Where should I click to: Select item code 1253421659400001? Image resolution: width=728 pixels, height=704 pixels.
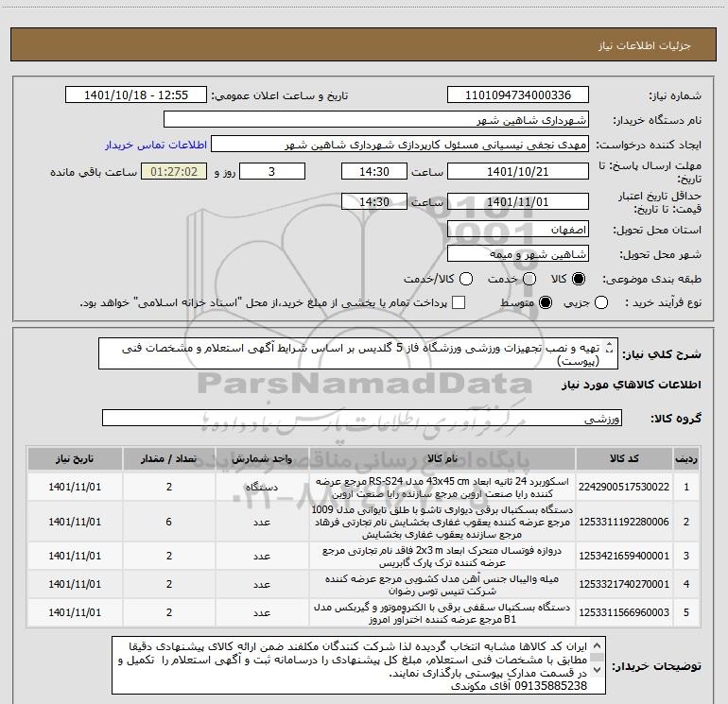pyautogui.click(x=624, y=556)
